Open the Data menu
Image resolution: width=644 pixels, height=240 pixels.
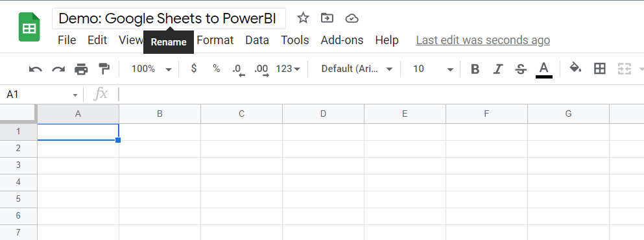(257, 40)
